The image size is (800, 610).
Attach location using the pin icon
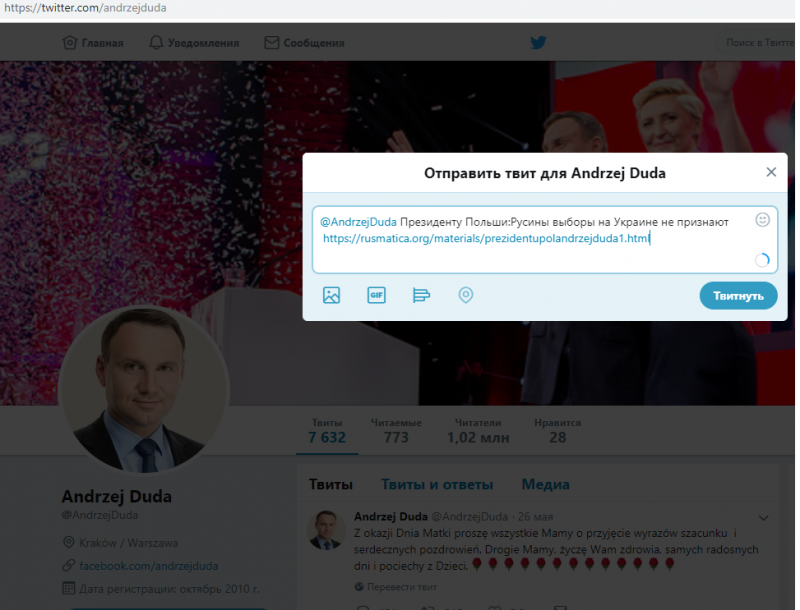(465, 295)
